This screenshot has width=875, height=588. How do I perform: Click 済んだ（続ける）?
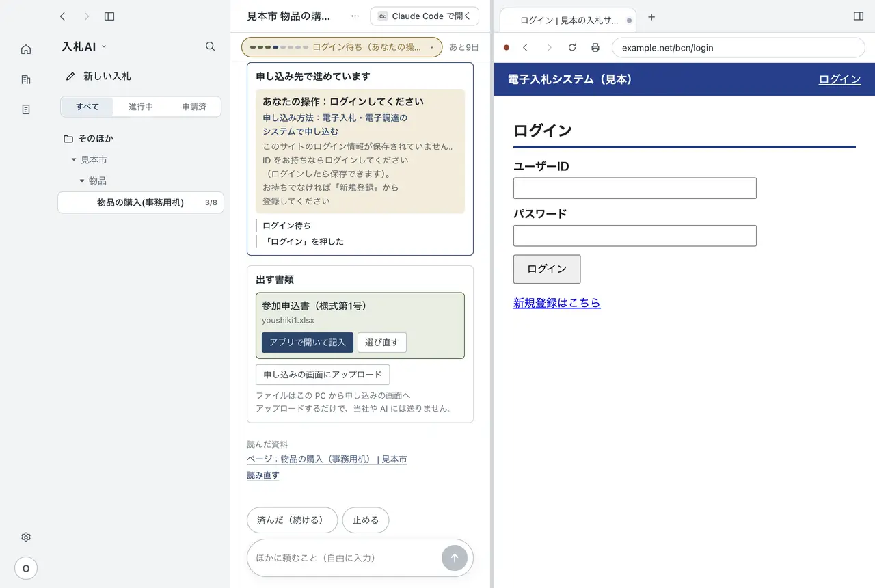tap(293, 520)
